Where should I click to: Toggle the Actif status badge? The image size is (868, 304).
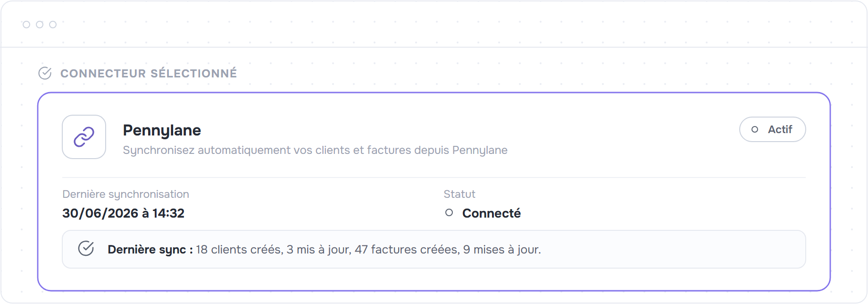(772, 129)
